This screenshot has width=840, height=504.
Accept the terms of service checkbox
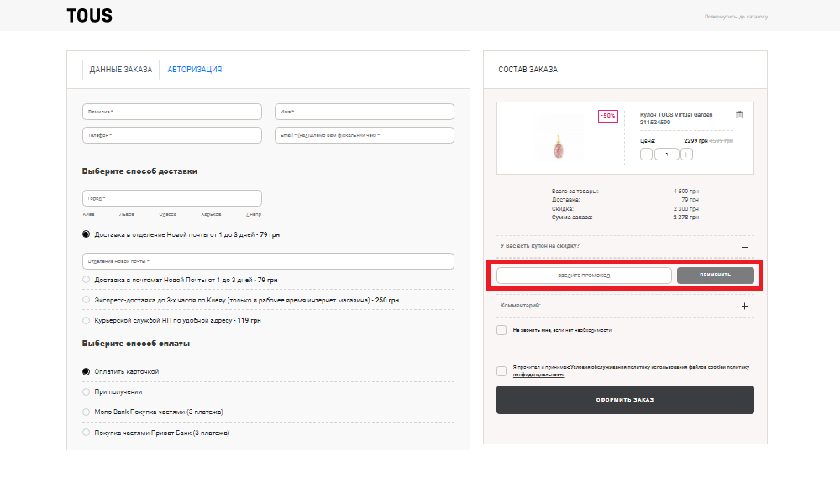point(501,370)
